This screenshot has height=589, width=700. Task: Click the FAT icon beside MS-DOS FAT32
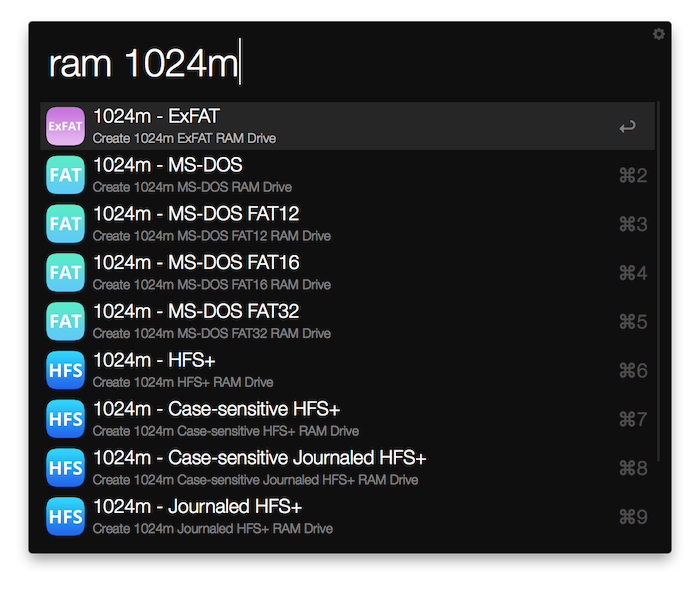point(65,321)
